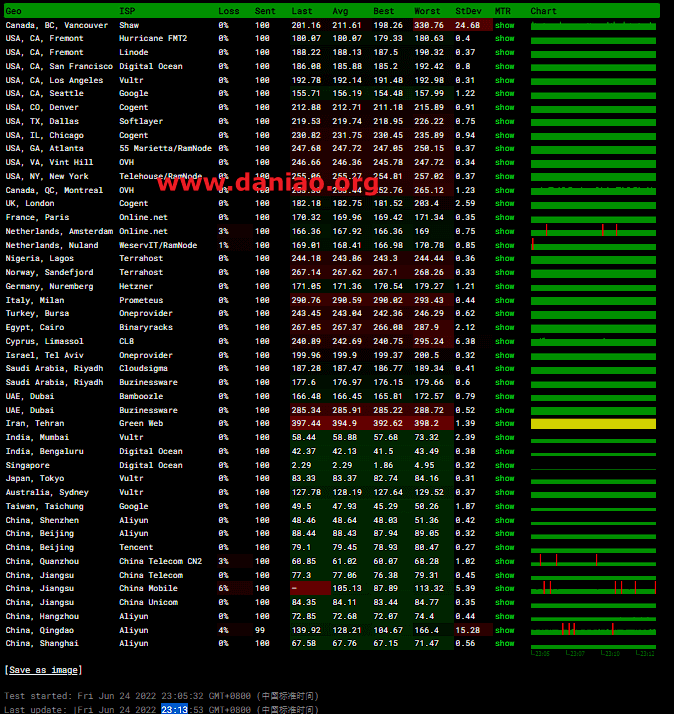Image resolution: width=674 pixels, height=714 pixels.
Task: Open 'show' link for Iran Tehran Green Web
Action: coord(505,423)
